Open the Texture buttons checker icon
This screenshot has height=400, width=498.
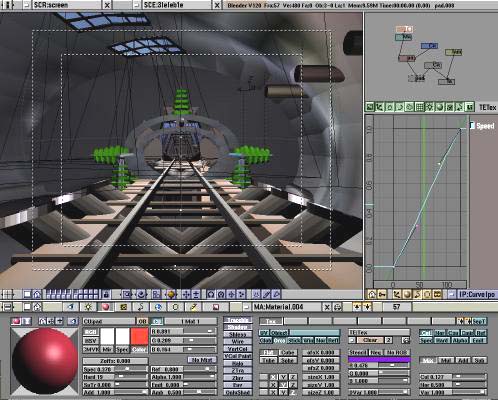click(x=123, y=307)
